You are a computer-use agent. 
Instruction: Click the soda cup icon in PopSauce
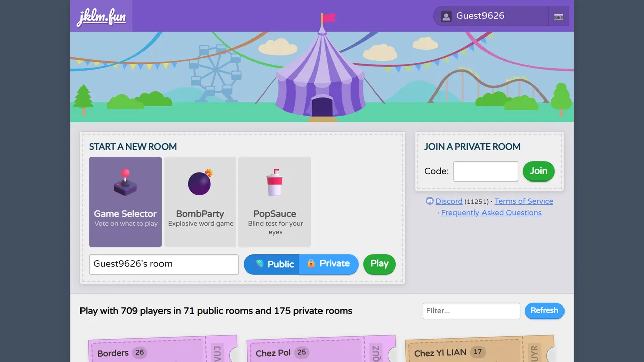(x=275, y=182)
